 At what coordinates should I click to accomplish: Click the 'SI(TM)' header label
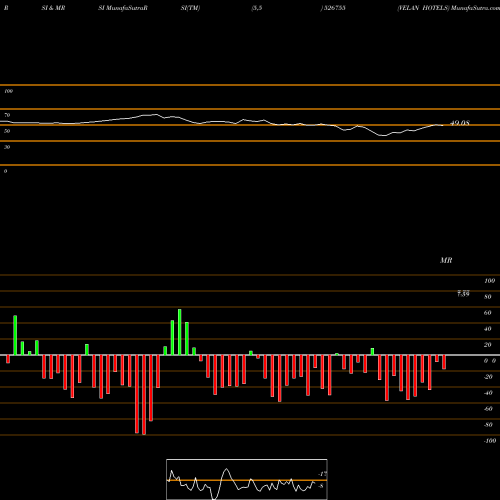pyautogui.click(x=190, y=8)
